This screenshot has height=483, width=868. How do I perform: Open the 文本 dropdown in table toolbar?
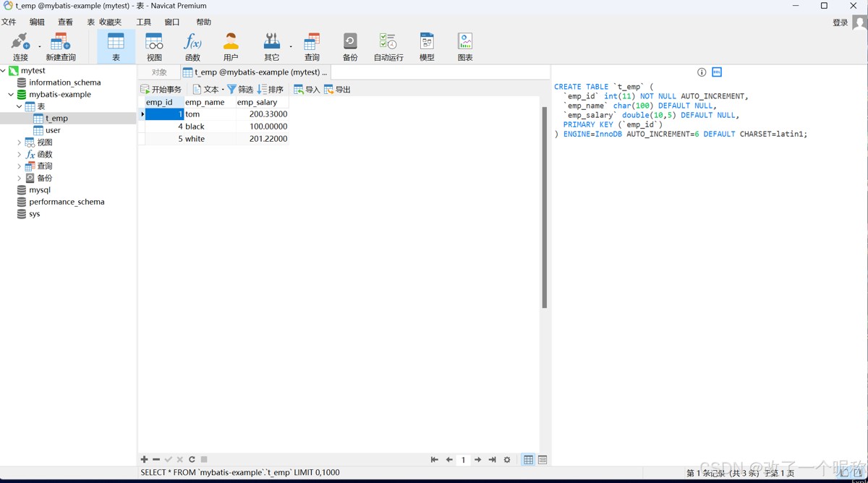pos(208,90)
